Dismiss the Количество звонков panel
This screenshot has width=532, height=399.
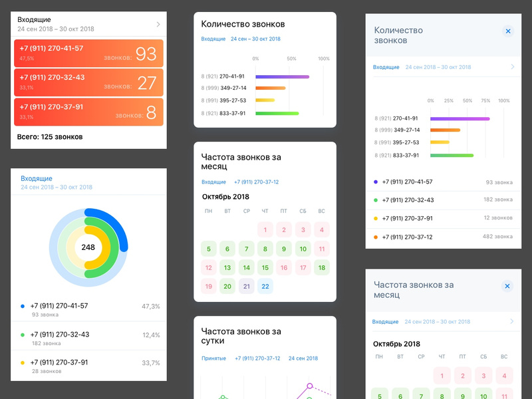(508, 31)
